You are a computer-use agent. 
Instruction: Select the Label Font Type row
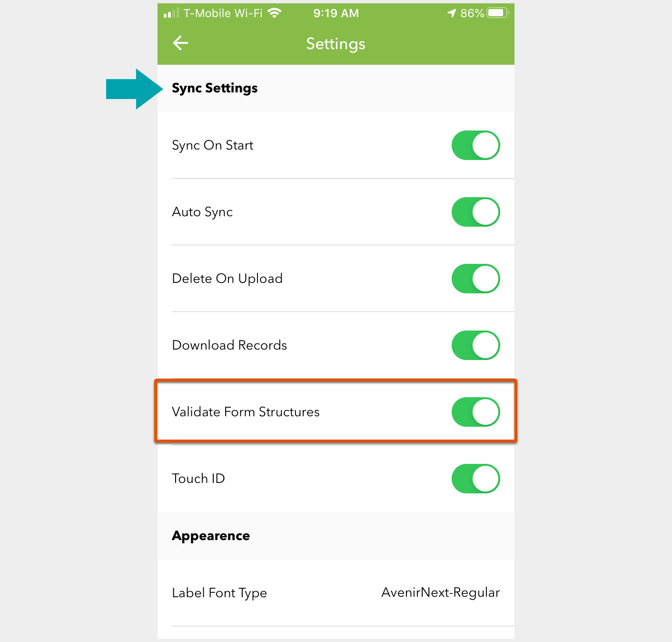point(336,593)
